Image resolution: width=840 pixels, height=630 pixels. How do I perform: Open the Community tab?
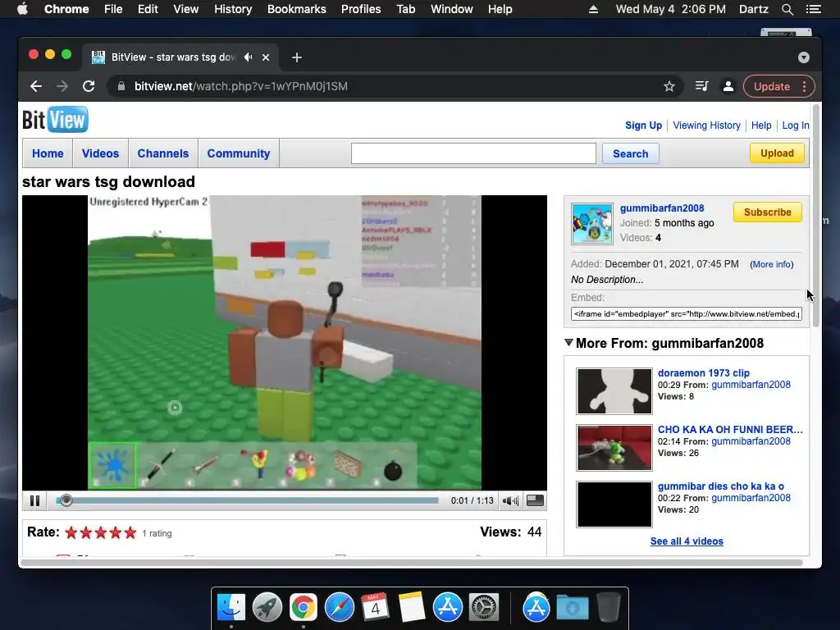[239, 153]
